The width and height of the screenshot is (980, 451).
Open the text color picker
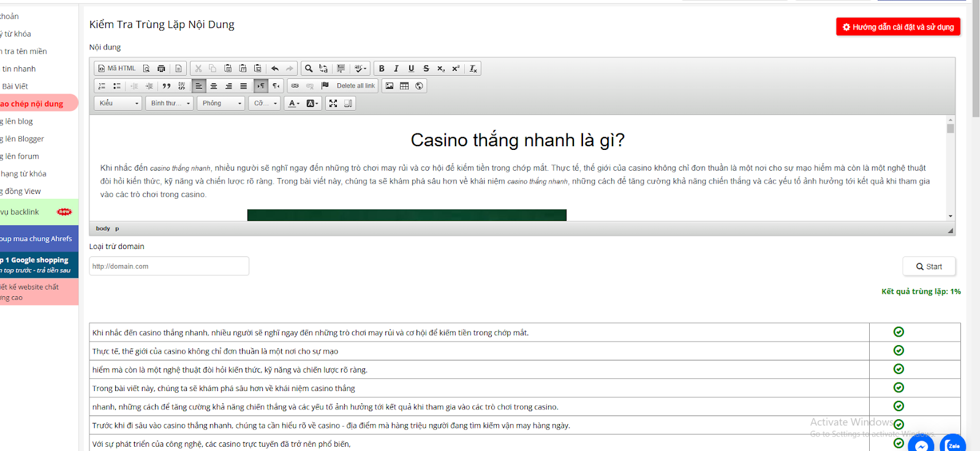pyautogui.click(x=294, y=103)
